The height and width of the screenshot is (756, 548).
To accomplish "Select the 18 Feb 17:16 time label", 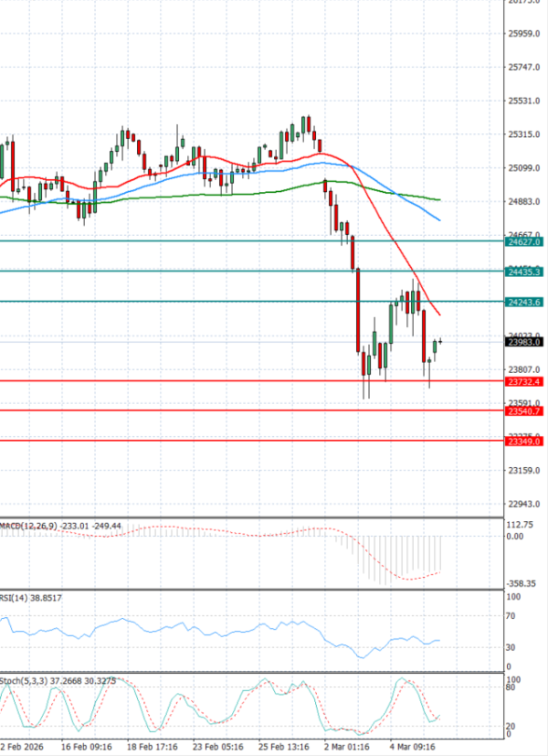I will pos(151,747).
